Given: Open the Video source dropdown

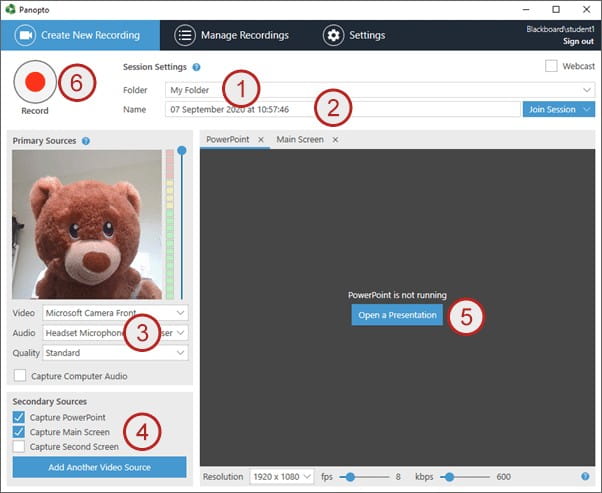Looking at the screenshot, I should coord(115,313).
